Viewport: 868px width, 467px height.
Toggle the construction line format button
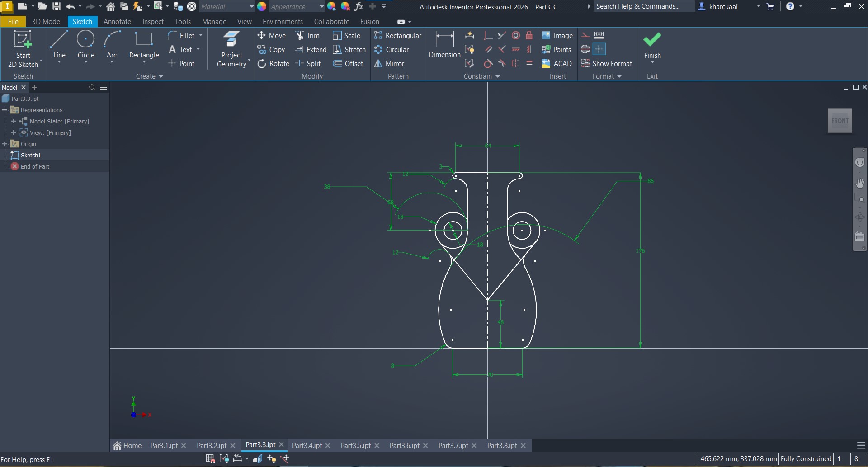[x=585, y=35]
